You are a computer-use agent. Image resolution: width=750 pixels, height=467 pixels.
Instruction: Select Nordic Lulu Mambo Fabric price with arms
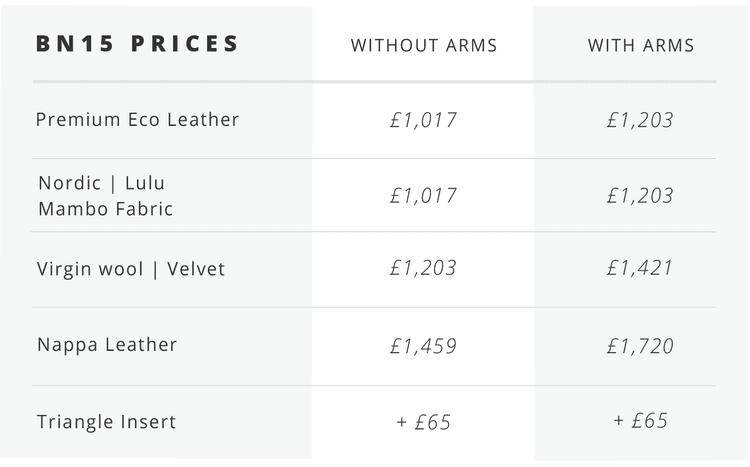(640, 196)
